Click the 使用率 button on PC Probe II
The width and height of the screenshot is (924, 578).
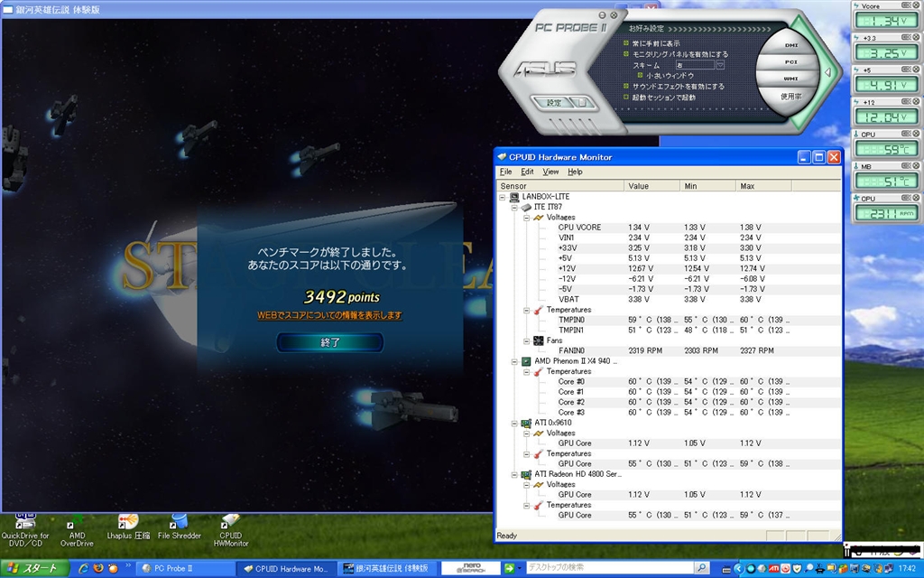coord(790,96)
